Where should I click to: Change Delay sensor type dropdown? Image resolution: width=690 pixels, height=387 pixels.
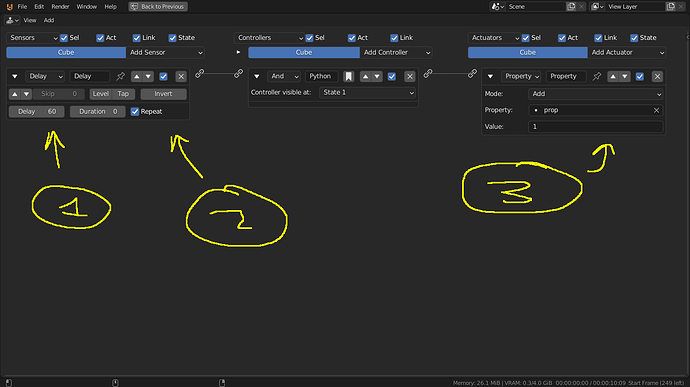pyautogui.click(x=45, y=77)
